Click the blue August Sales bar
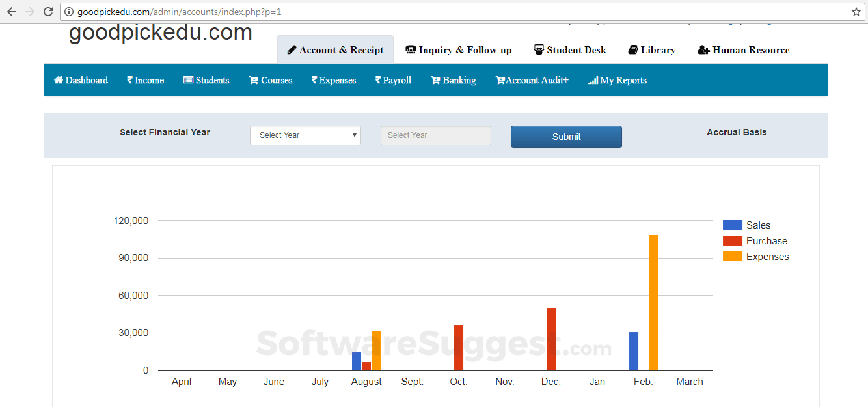 pyautogui.click(x=357, y=361)
